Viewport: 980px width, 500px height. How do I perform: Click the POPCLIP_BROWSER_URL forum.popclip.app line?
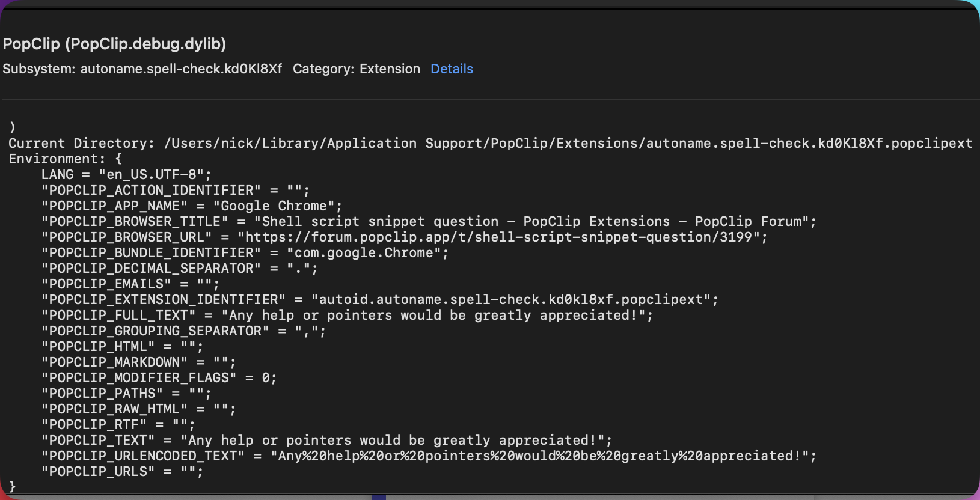(404, 237)
